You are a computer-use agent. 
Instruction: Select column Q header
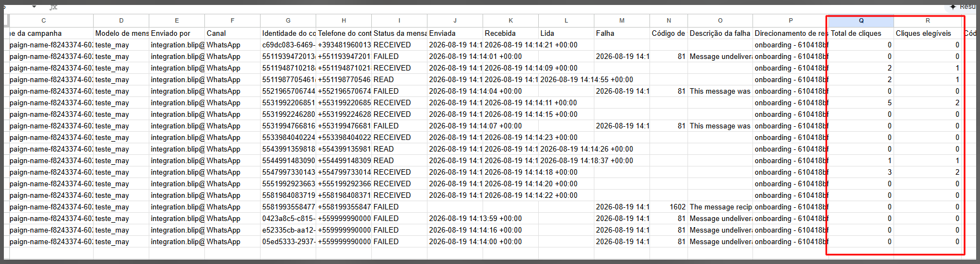861,20
